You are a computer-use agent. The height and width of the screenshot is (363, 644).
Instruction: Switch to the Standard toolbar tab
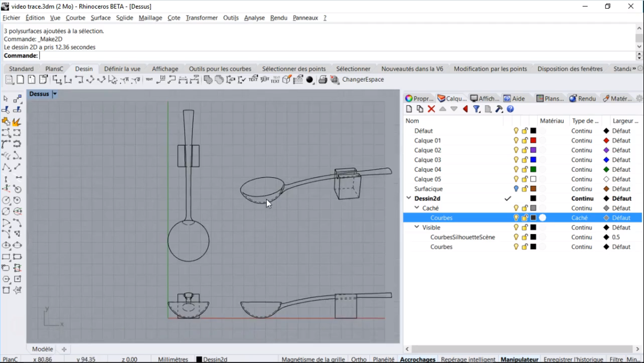coord(21,69)
